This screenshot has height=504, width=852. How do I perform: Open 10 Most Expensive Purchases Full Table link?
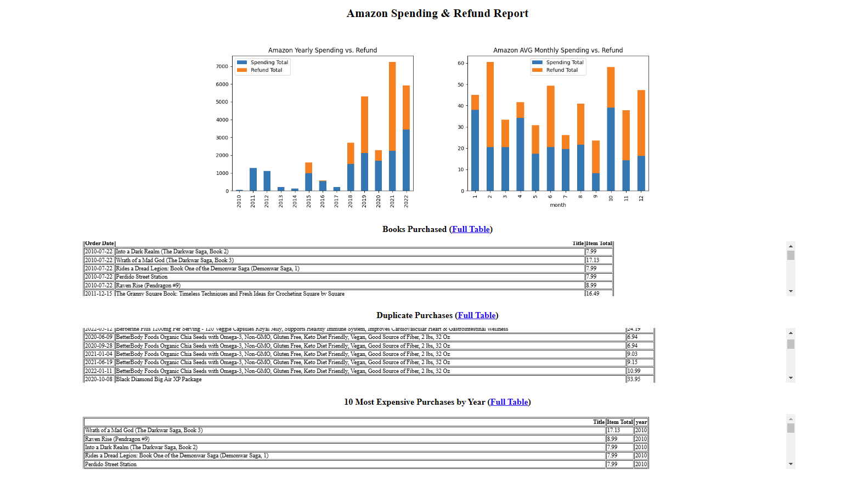[509, 402]
